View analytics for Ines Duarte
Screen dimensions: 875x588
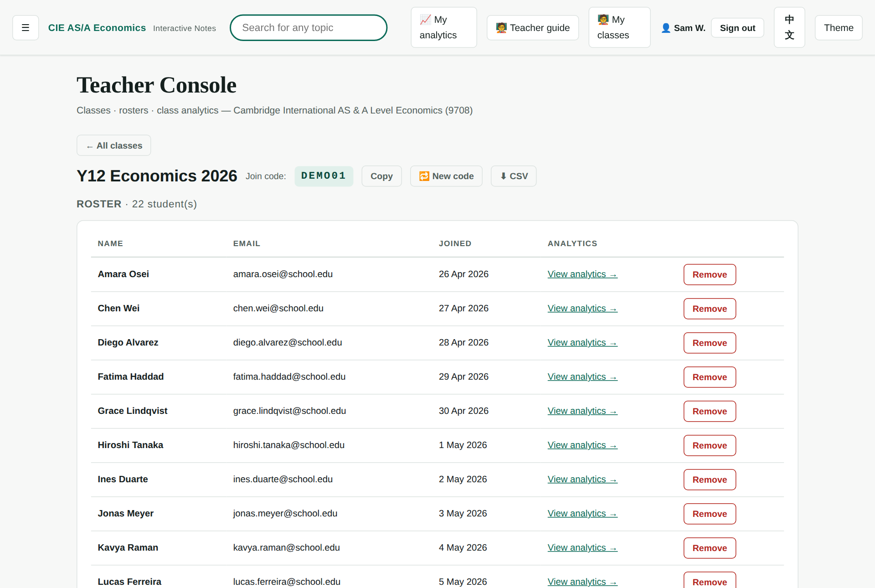pos(582,480)
